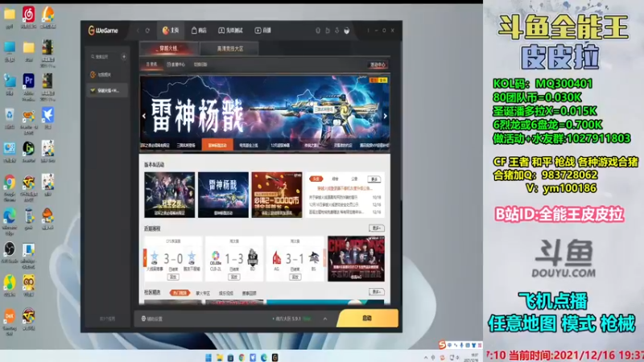Open the NetEase Cloud Music desktop icon

click(28, 17)
